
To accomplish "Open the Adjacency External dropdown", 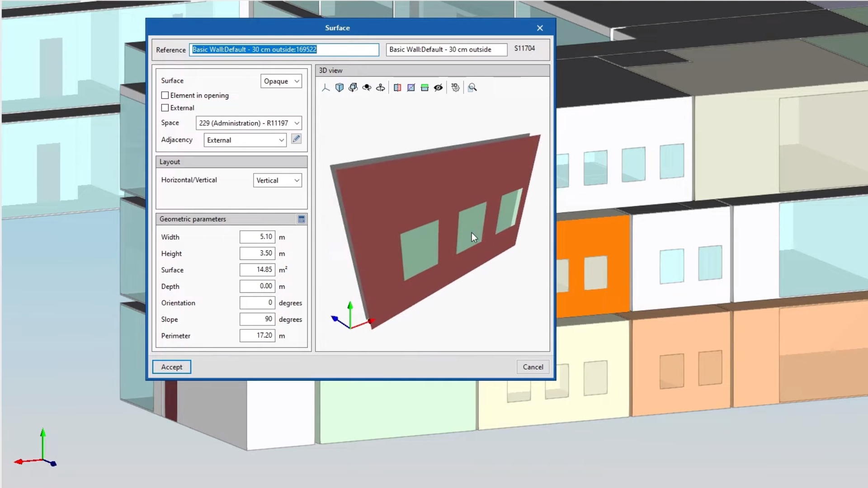I will [x=245, y=140].
